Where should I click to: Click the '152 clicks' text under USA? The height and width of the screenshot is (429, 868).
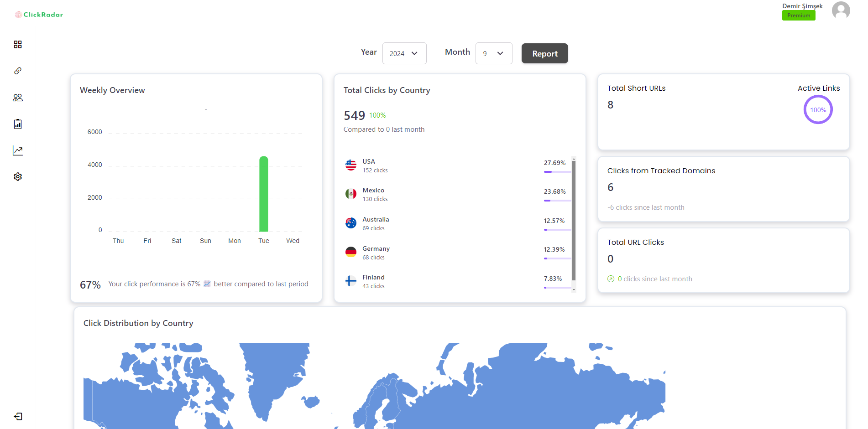pos(375,171)
